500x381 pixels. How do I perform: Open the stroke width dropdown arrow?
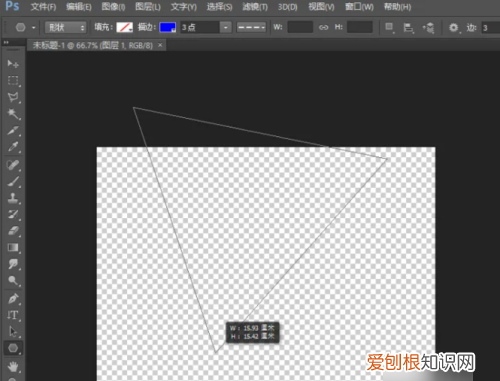(226, 27)
